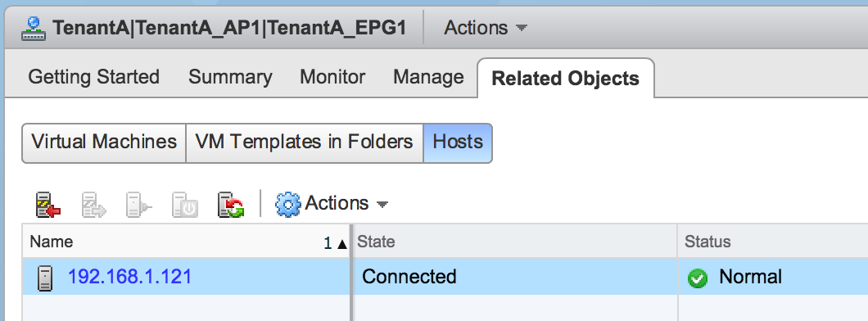Open the Summary tab
This screenshot has width=868, height=321.
tap(230, 77)
